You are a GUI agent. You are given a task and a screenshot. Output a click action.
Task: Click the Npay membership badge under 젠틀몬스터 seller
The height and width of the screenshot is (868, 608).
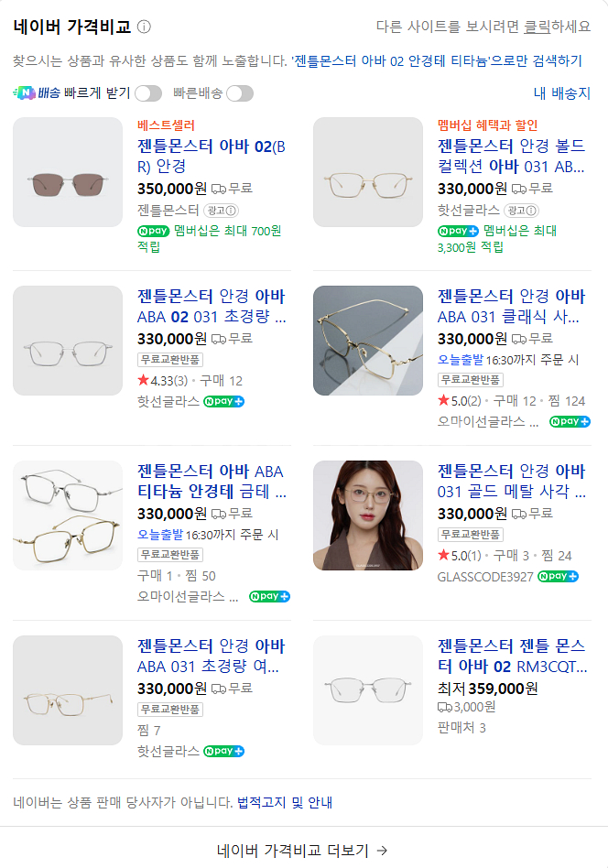(x=153, y=230)
